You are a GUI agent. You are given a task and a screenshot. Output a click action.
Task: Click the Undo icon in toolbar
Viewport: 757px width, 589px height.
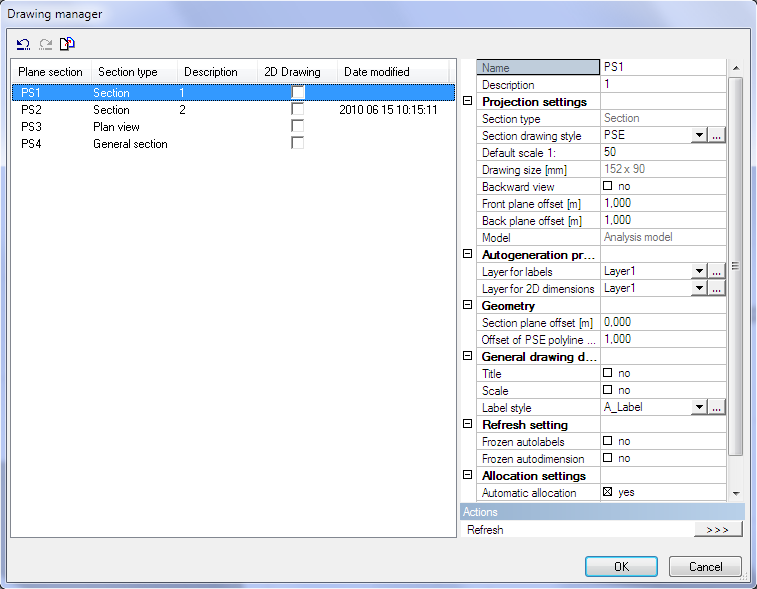tap(23, 44)
